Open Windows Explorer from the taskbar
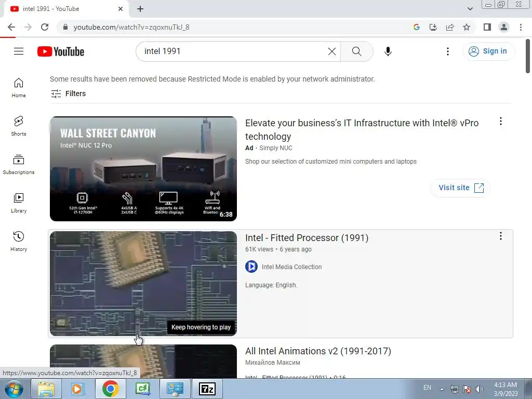The image size is (532, 399). pyautogui.click(x=46, y=389)
